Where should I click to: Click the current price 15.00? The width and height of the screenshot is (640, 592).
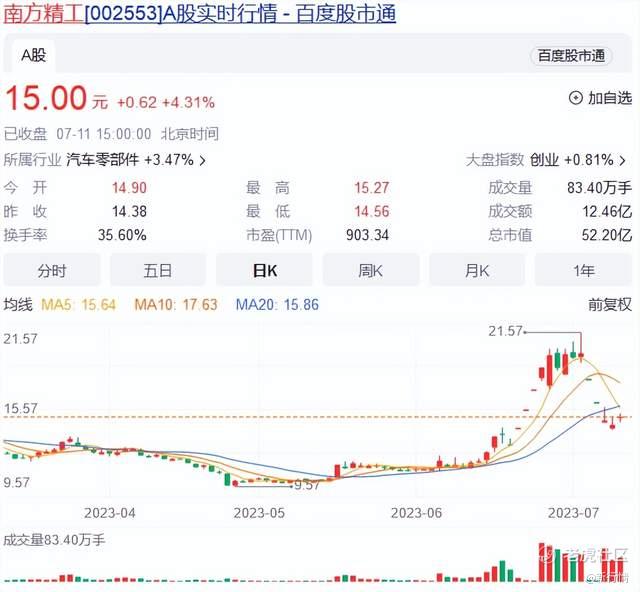[46, 98]
